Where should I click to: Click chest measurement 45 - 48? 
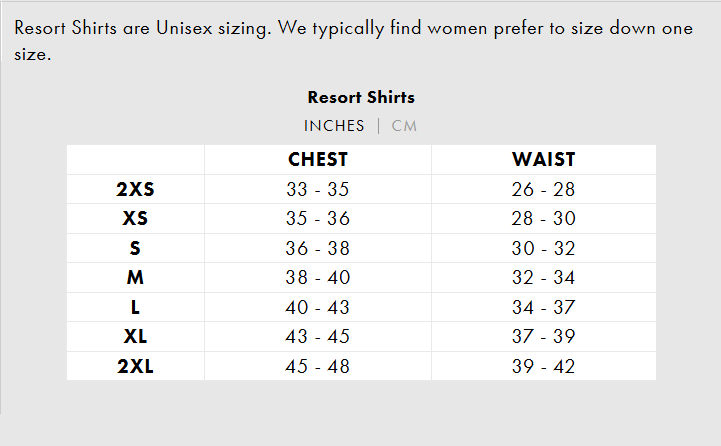[318, 367]
